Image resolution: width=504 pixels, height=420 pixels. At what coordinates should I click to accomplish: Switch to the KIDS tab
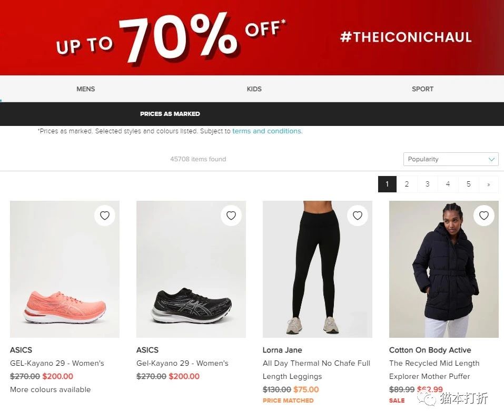[254, 89]
